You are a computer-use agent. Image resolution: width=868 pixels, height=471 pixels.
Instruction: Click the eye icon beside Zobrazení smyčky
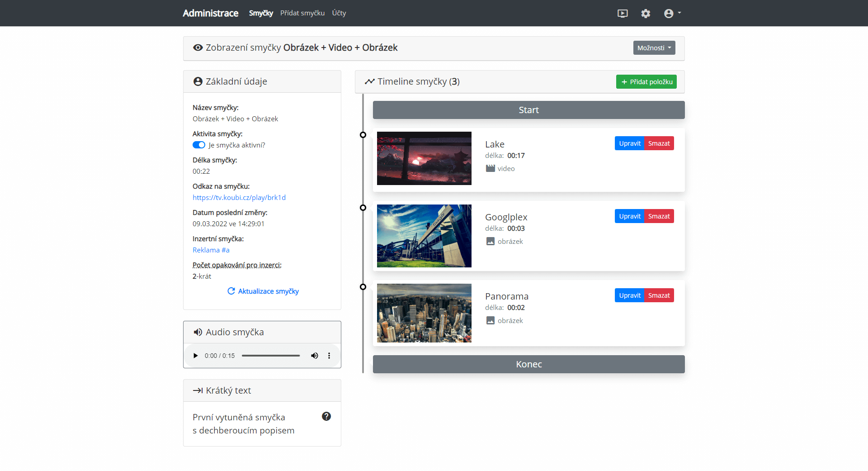[198, 48]
